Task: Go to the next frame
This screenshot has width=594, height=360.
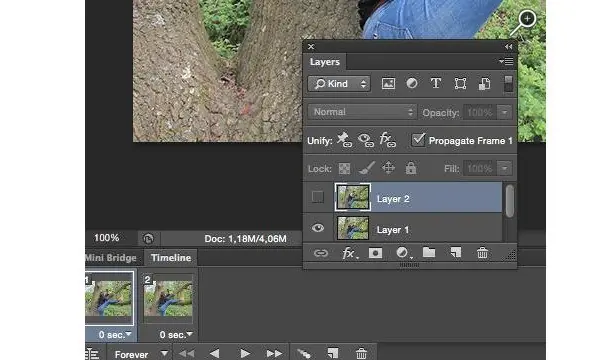Action: (274, 354)
